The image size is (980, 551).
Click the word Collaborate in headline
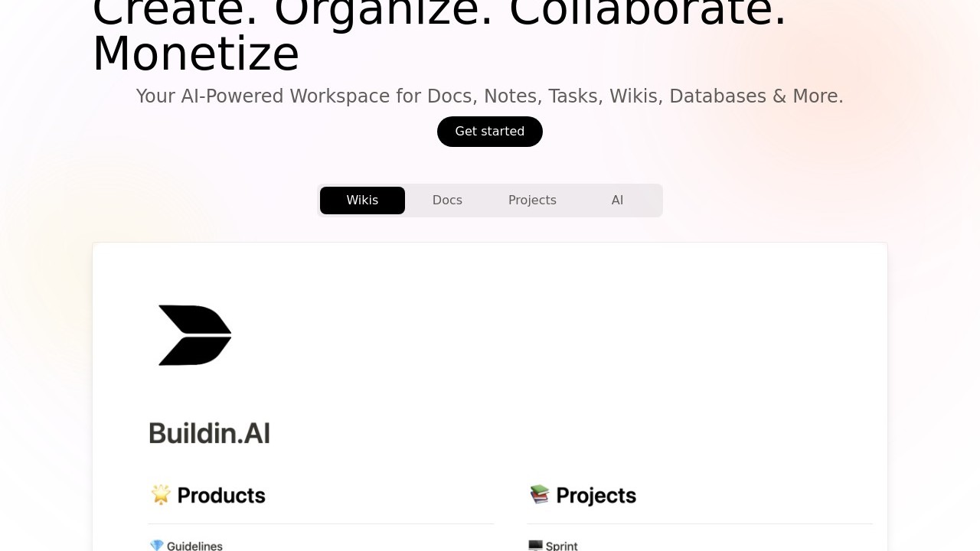(x=648, y=12)
